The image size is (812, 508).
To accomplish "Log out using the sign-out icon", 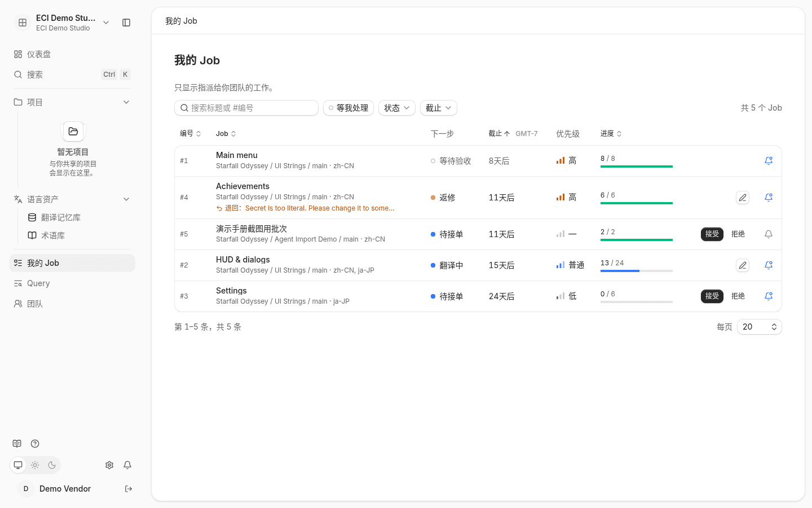I will pyautogui.click(x=129, y=489).
